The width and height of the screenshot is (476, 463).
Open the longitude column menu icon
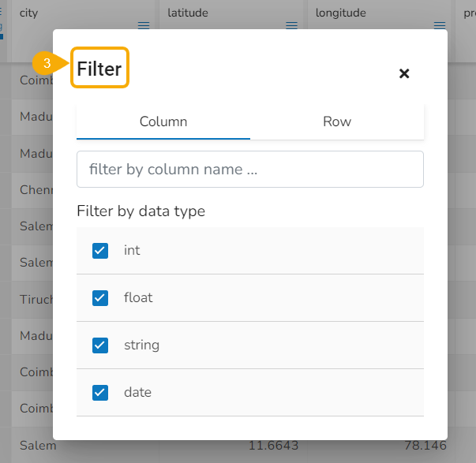(440, 25)
